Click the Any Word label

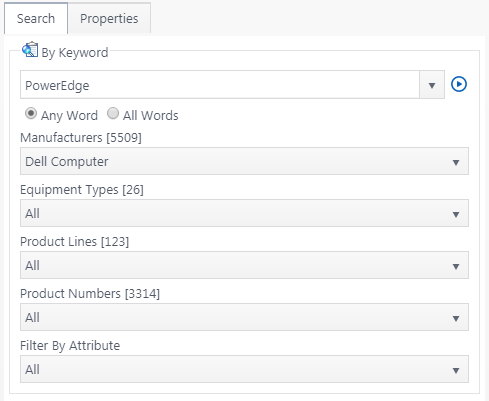(69, 116)
